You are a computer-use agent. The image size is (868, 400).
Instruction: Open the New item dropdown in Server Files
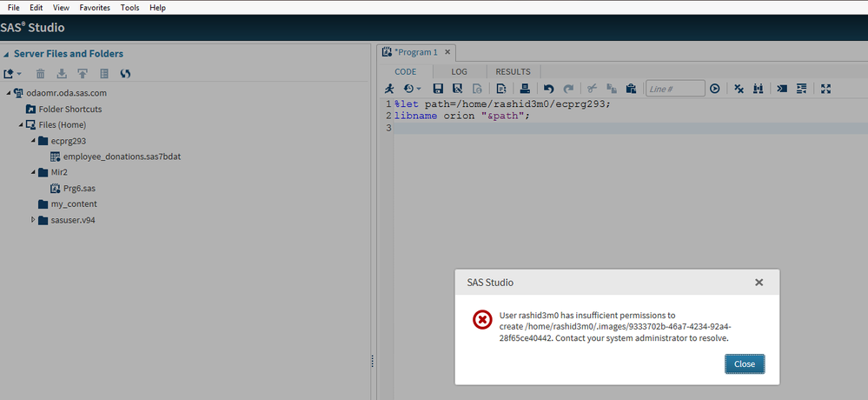coord(12,74)
